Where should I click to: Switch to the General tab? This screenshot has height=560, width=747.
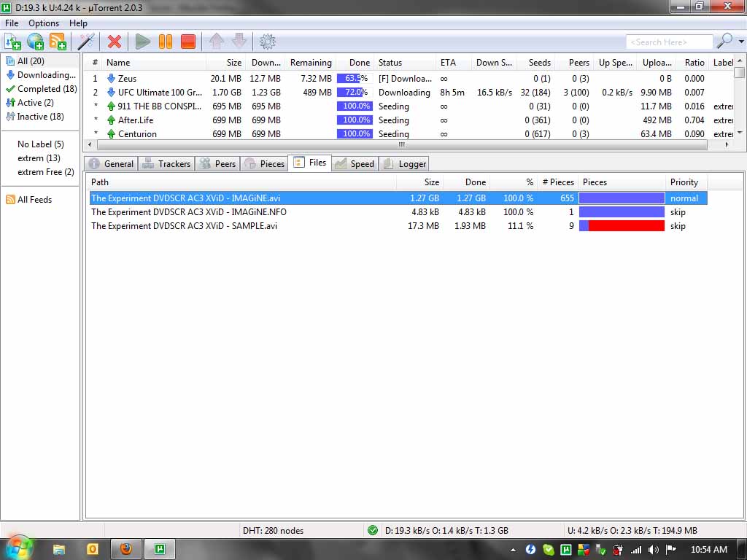[x=112, y=164]
